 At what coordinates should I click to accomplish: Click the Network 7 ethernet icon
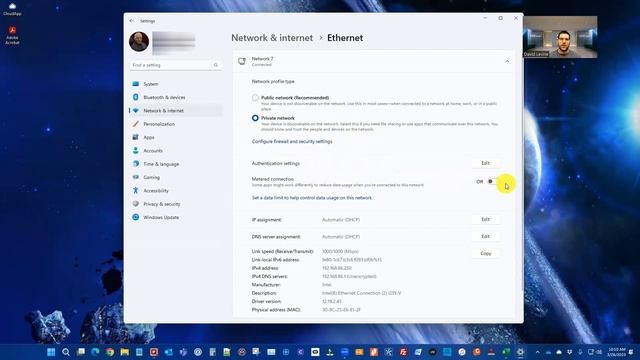[242, 61]
